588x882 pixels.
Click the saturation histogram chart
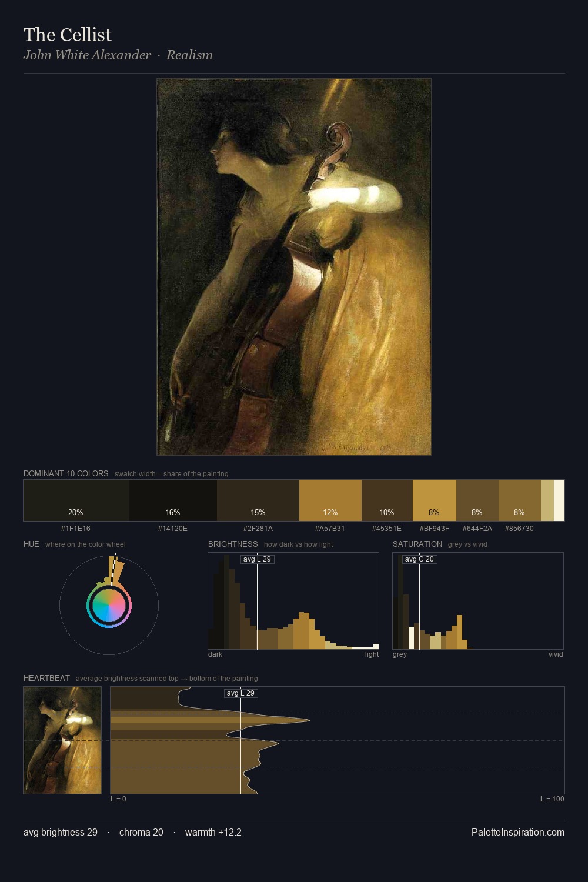point(478,601)
